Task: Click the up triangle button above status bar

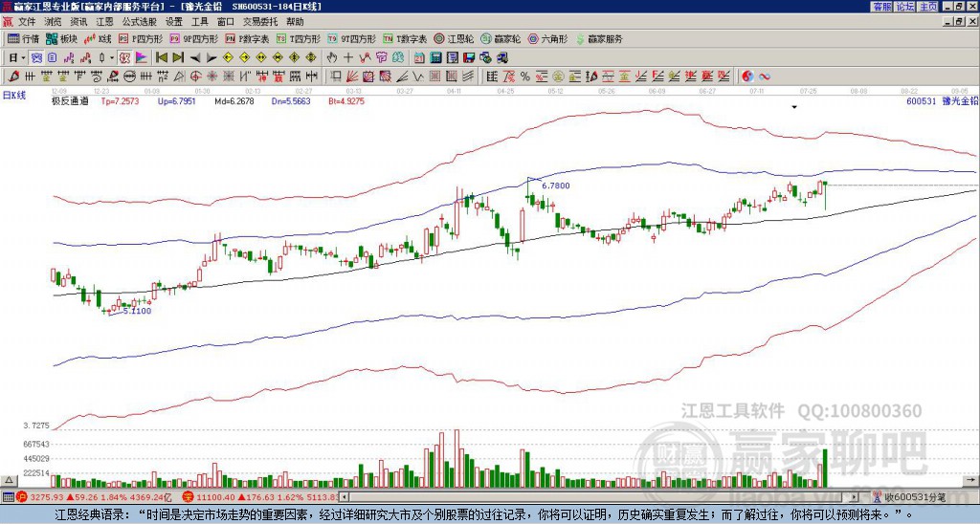Action: (9, 480)
